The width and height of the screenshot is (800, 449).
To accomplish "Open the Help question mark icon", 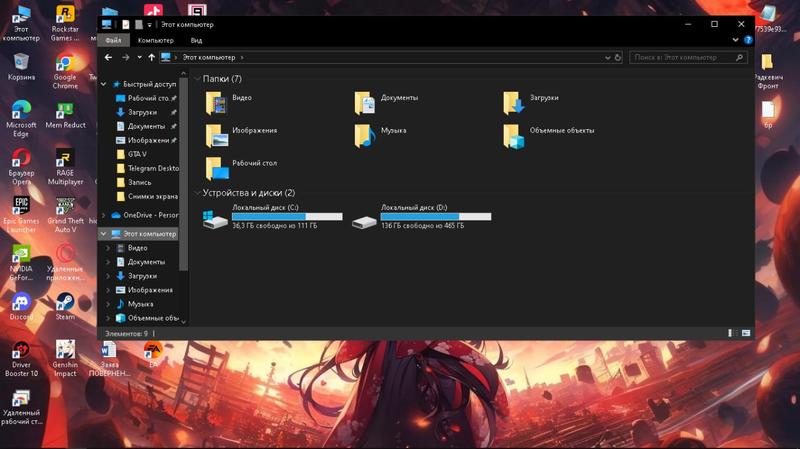I will point(747,40).
